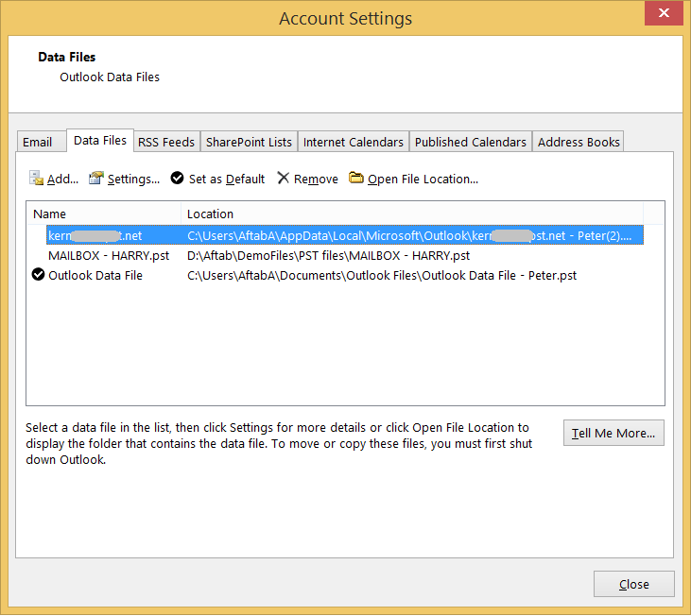Click the Close button at the bottom

633,584
